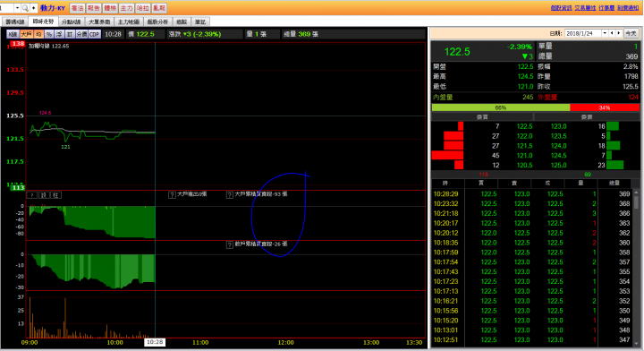
Task: Click the 加權均線 122.65 label
Action: 48,46
